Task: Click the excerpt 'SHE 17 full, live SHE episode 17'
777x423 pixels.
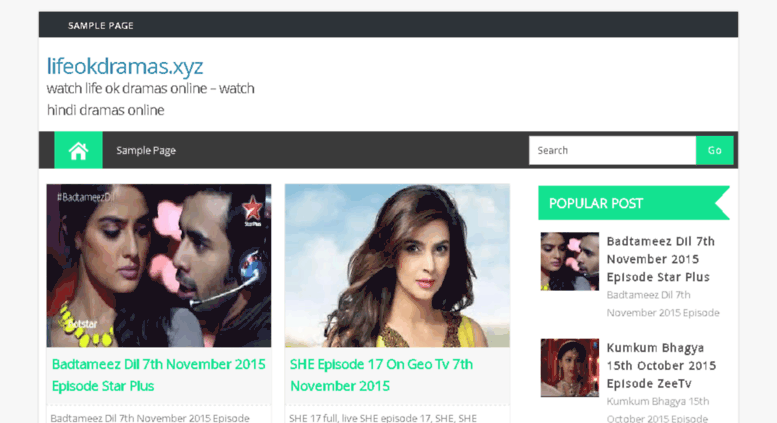Action: coord(383,418)
